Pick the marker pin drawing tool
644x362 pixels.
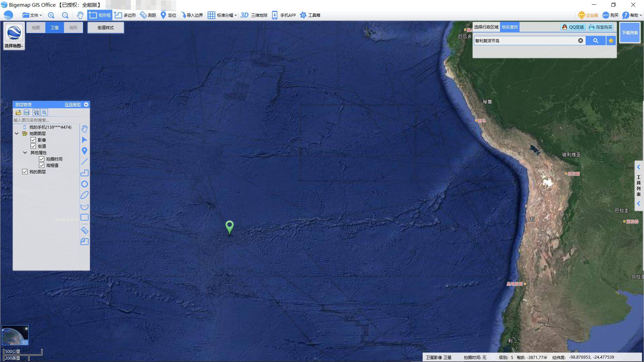[x=85, y=151]
